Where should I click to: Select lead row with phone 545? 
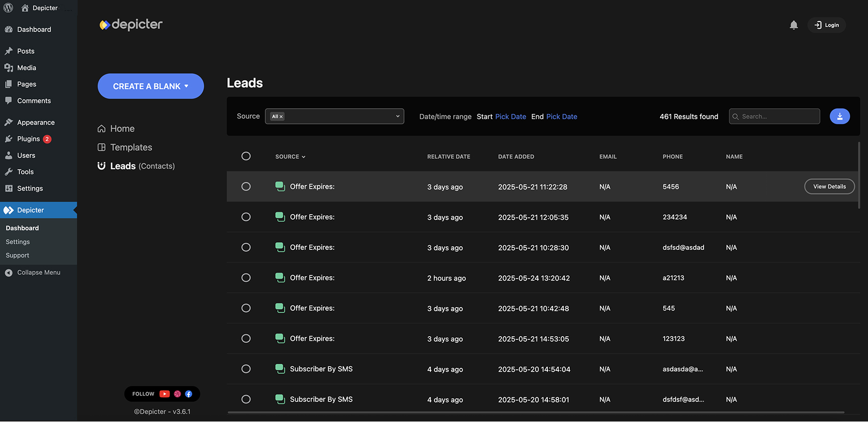coord(246,308)
